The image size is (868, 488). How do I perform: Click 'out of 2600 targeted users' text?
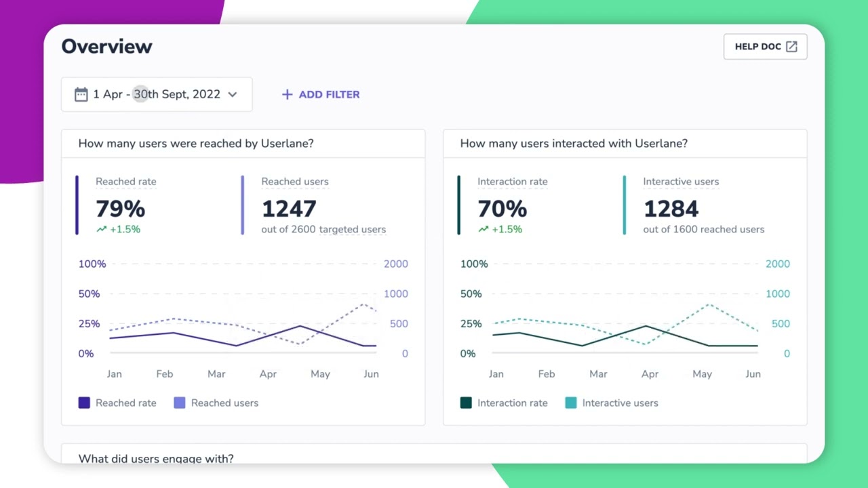pos(323,229)
